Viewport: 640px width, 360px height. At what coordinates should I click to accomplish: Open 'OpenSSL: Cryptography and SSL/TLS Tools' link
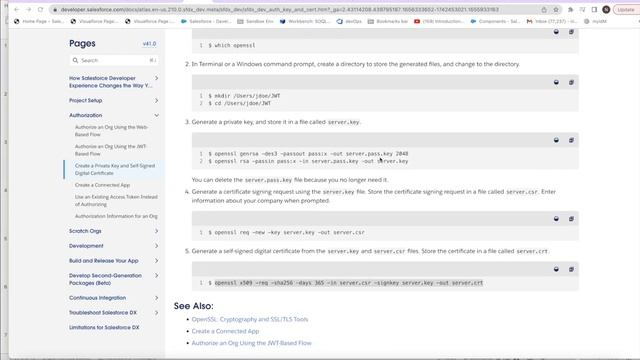[x=250, y=319]
